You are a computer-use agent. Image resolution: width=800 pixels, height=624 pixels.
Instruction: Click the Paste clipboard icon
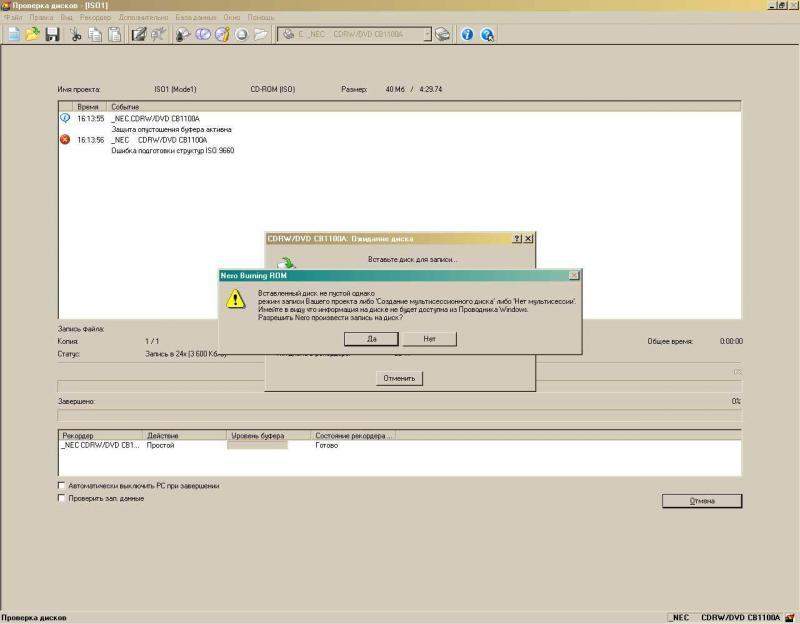pyautogui.click(x=114, y=35)
